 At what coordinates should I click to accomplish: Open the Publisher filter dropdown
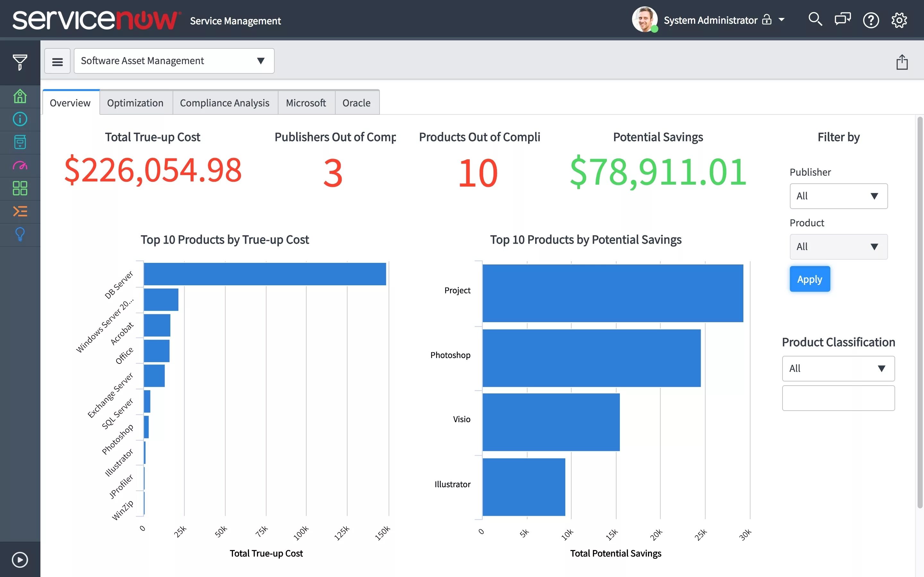tap(838, 196)
